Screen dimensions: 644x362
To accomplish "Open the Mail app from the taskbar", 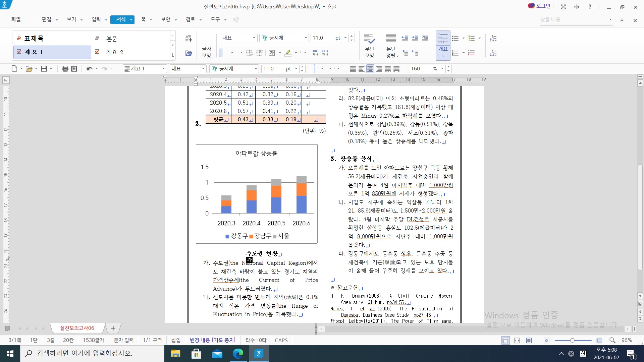I will pyautogui.click(x=217, y=354).
